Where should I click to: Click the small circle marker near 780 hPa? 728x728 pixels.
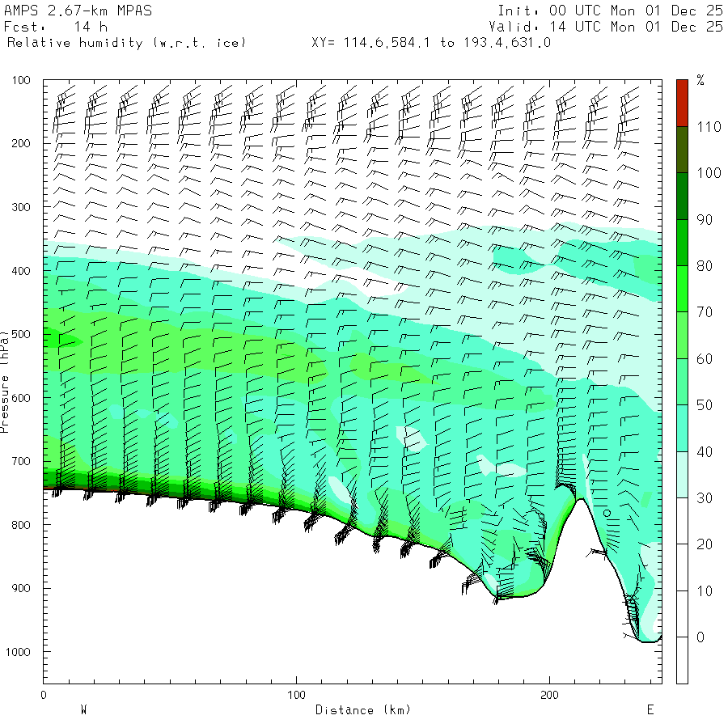pos(607,513)
